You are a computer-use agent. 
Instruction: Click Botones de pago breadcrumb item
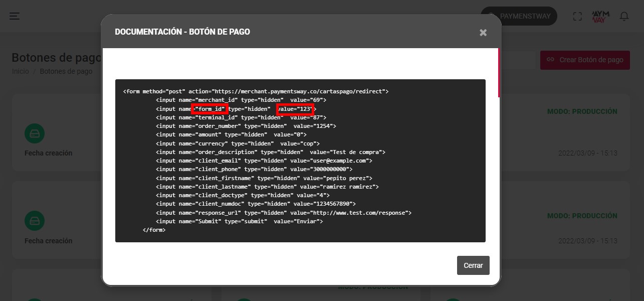[x=66, y=72]
